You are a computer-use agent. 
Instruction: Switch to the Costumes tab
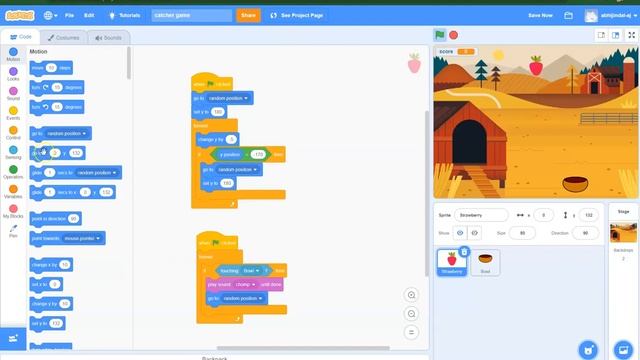point(64,38)
